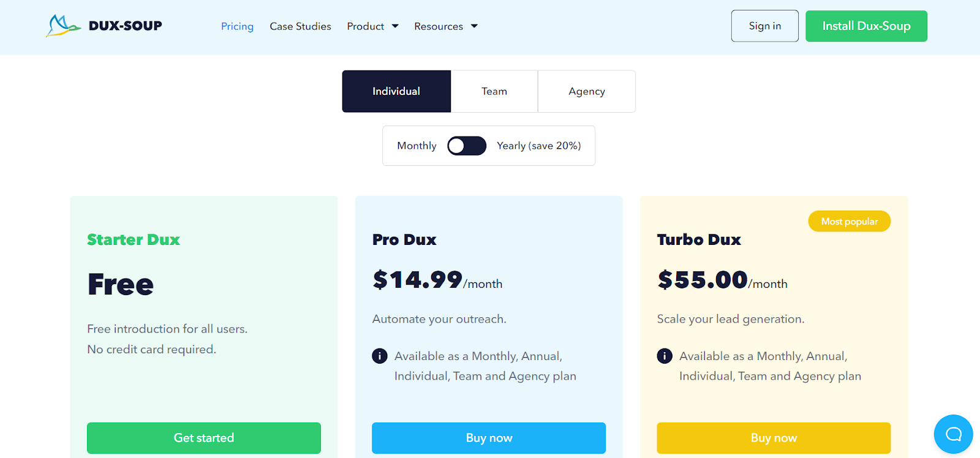
Task: Buy the Turbo Dux plan
Action: [x=774, y=438]
